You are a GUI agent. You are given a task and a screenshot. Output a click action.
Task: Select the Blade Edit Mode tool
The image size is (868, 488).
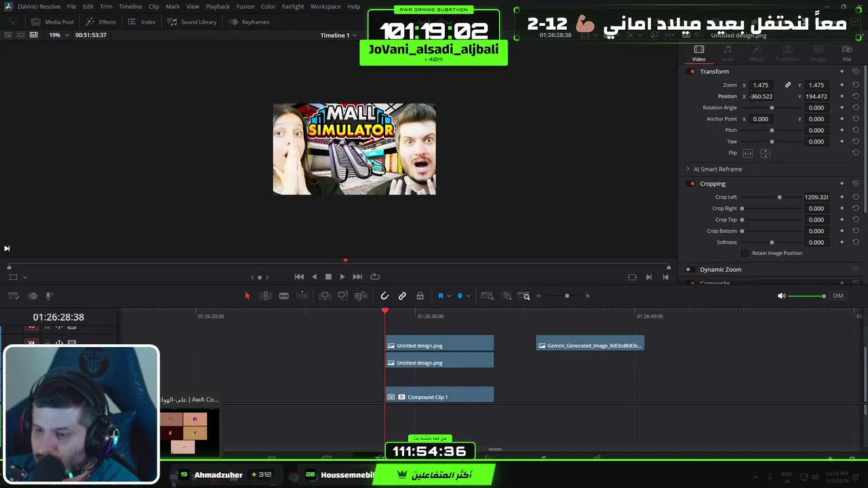tap(302, 296)
